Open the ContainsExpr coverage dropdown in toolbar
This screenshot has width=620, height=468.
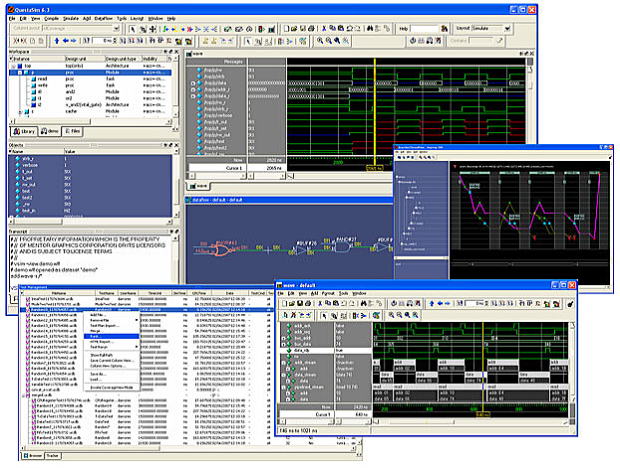click(116, 28)
